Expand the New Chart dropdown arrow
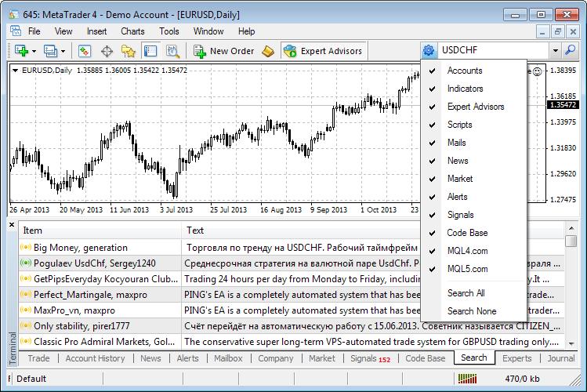This screenshot has width=587, height=392. pos(34,51)
